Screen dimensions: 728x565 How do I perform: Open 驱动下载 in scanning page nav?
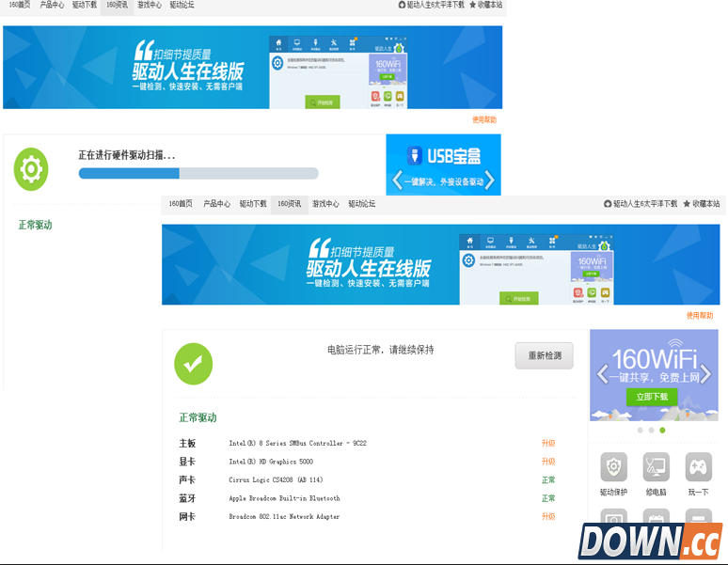pos(85,5)
